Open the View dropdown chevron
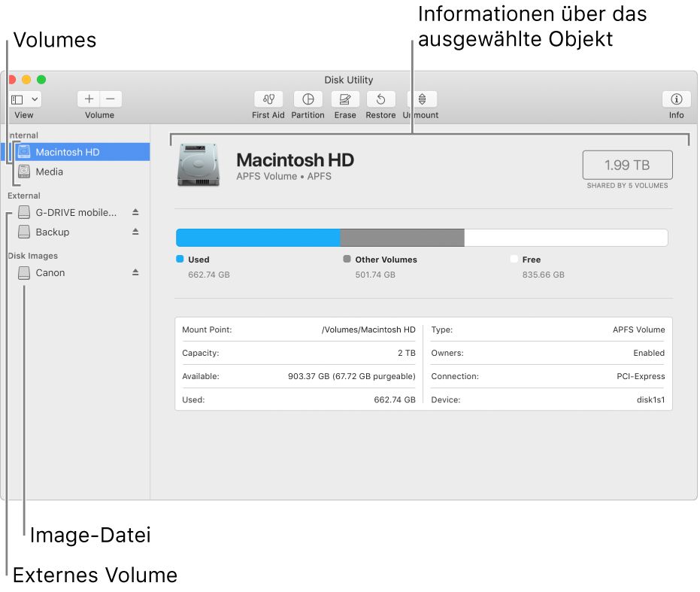This screenshot has width=700, height=592. pyautogui.click(x=35, y=99)
